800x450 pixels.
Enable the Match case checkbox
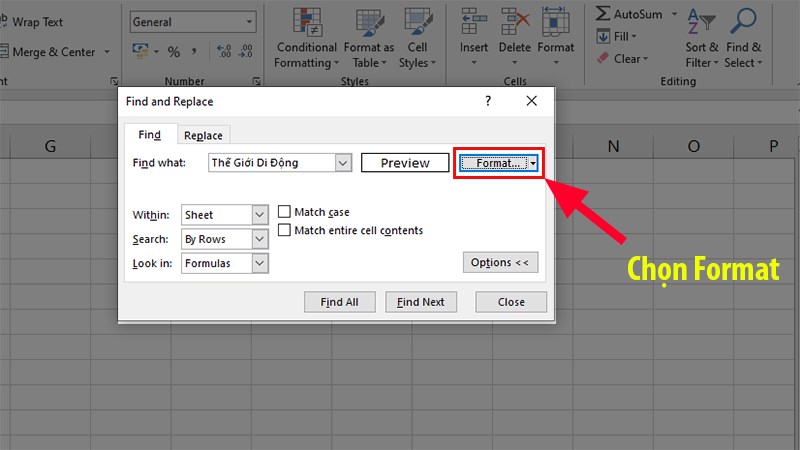click(x=285, y=212)
